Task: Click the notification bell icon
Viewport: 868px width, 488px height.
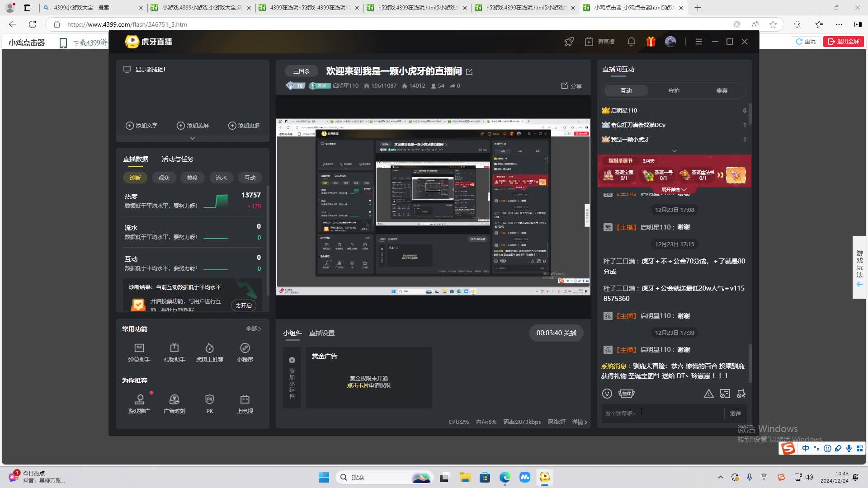Action: 631,42
